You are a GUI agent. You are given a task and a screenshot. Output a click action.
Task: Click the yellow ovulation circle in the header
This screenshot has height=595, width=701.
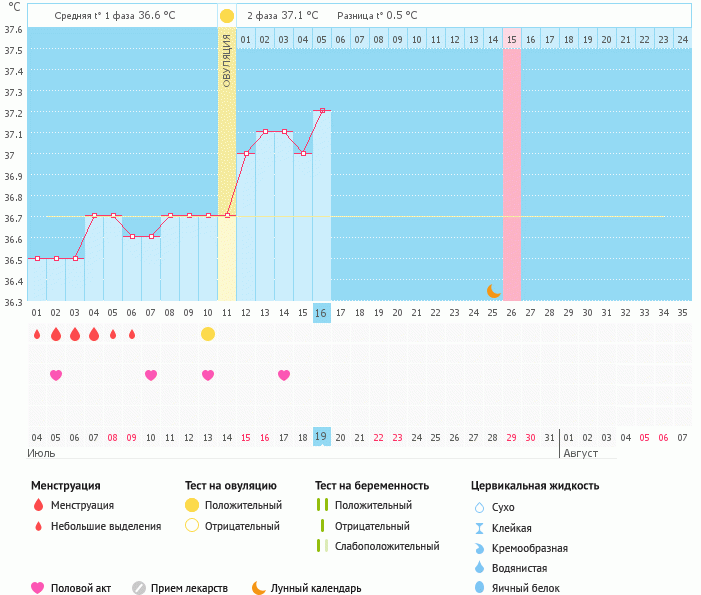pyautogui.click(x=227, y=16)
